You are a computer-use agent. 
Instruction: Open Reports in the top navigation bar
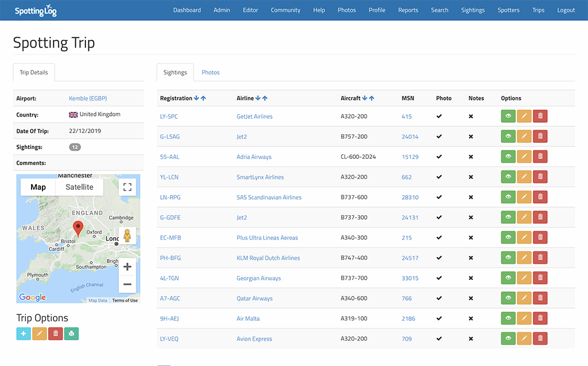[x=408, y=10]
